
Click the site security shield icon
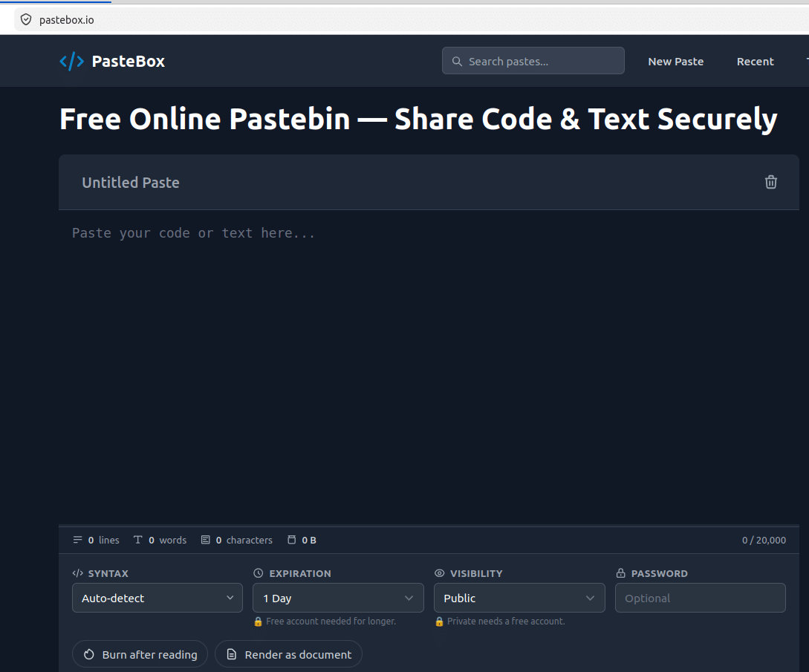(26, 19)
